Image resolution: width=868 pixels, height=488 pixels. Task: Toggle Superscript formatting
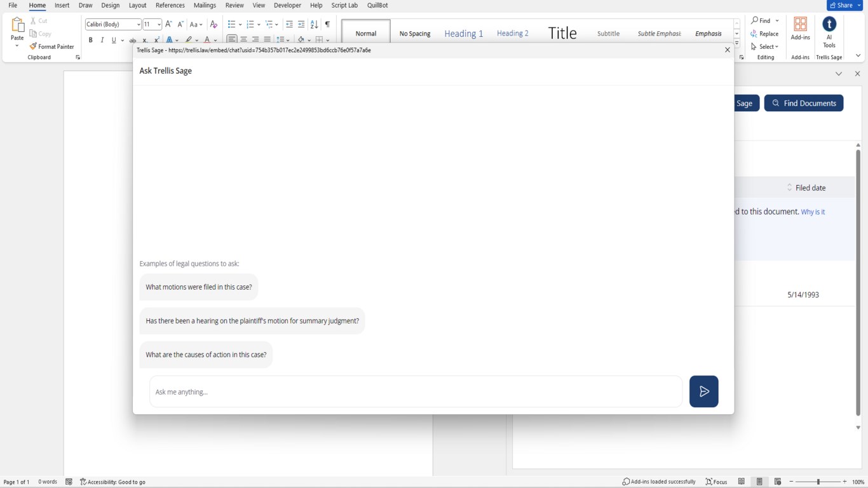[x=156, y=40]
